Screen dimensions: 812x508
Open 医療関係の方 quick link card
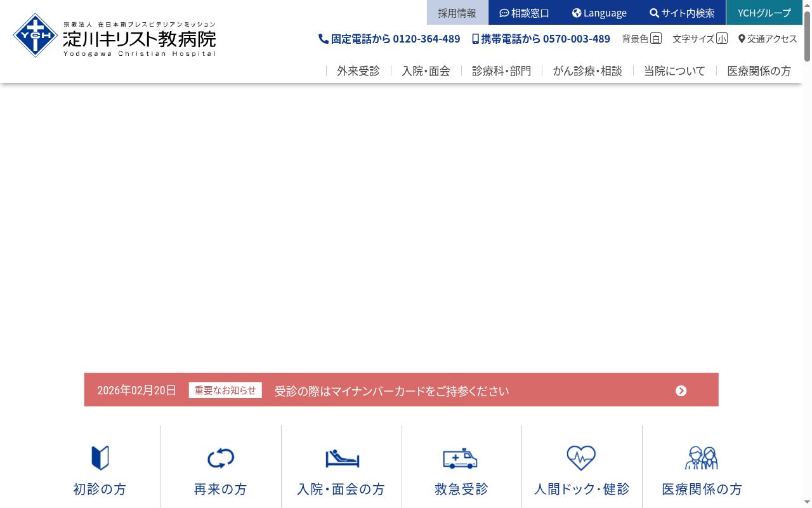pos(702,467)
